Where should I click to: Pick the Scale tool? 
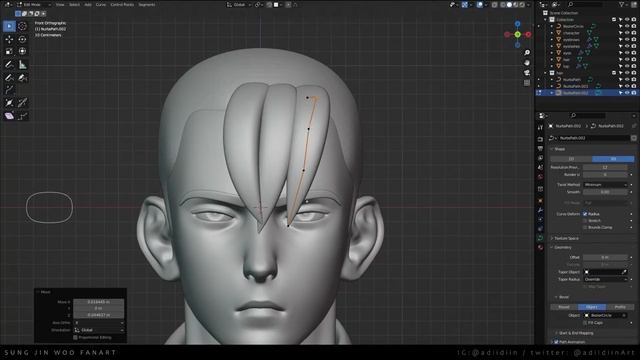(x=9, y=51)
